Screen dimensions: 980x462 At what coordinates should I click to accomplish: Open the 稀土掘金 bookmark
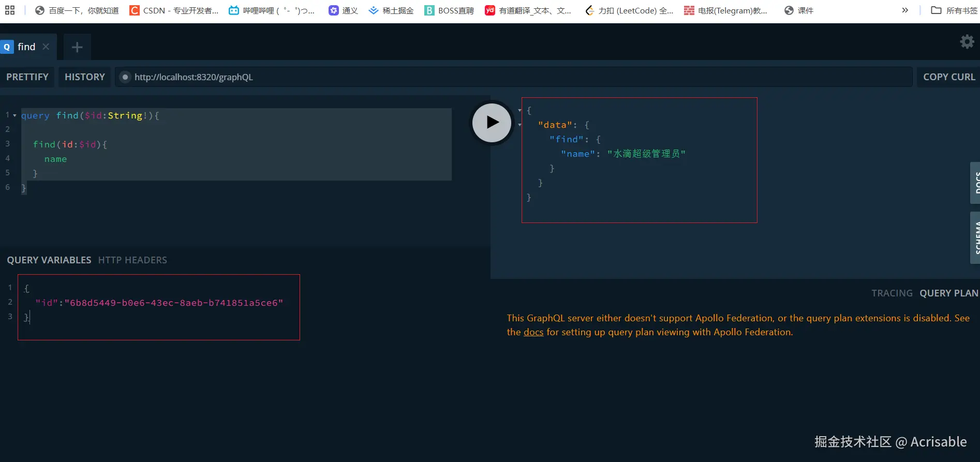(391, 10)
